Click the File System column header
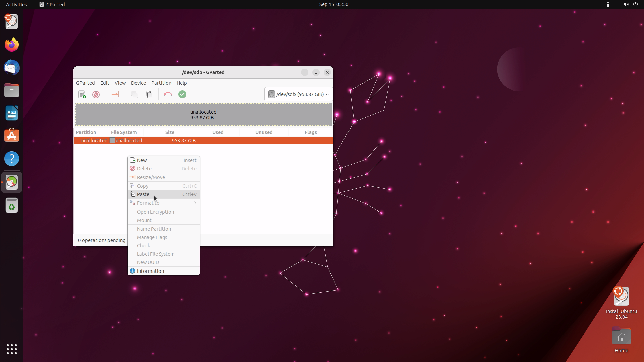The height and width of the screenshot is (362, 644). click(x=126, y=132)
